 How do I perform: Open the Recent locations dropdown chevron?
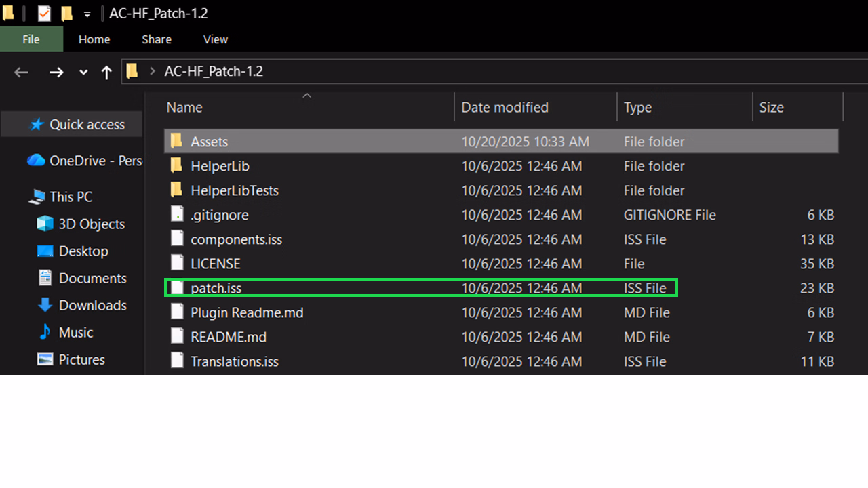[x=83, y=72]
